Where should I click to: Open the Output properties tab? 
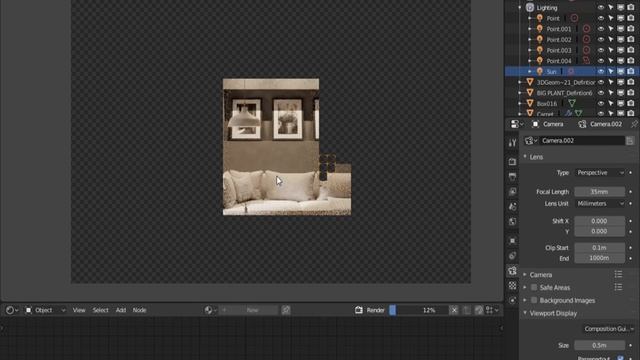pos(512,177)
